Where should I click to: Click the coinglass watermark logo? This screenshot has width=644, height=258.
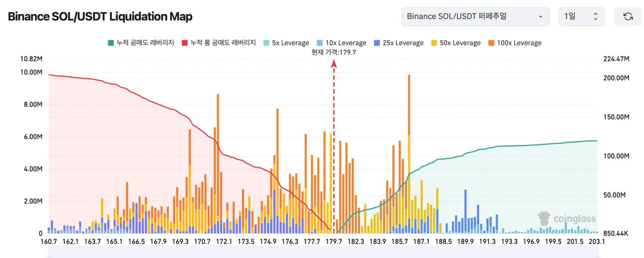coord(567,218)
